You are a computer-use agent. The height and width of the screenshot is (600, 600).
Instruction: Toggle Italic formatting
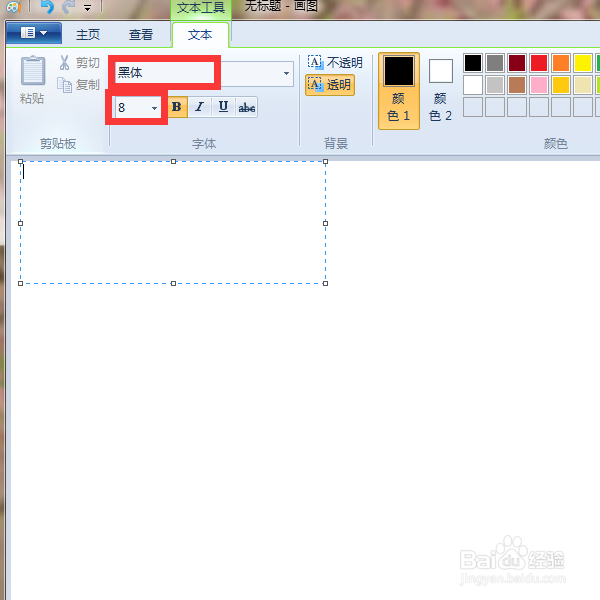199,107
